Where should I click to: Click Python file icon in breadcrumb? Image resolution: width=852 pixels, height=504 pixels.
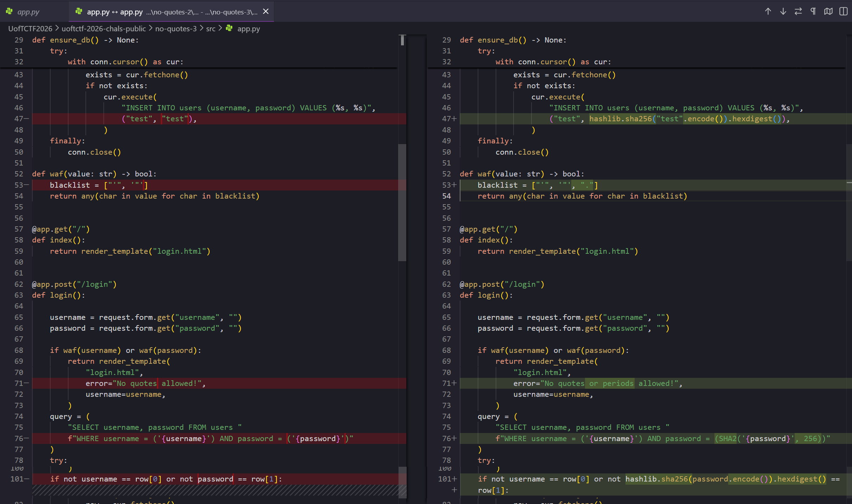click(229, 28)
